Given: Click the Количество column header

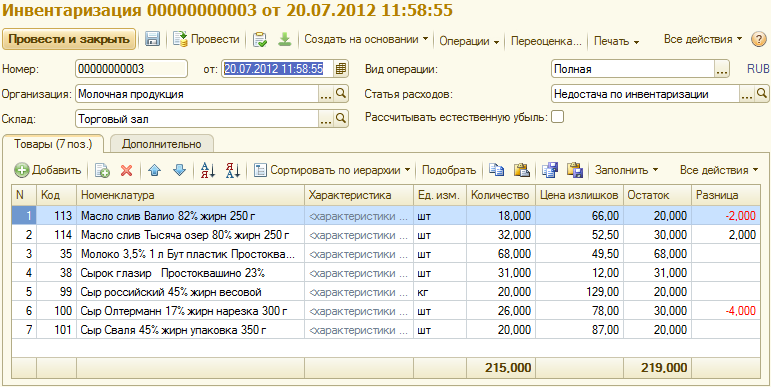Looking at the screenshot, I should (500, 195).
